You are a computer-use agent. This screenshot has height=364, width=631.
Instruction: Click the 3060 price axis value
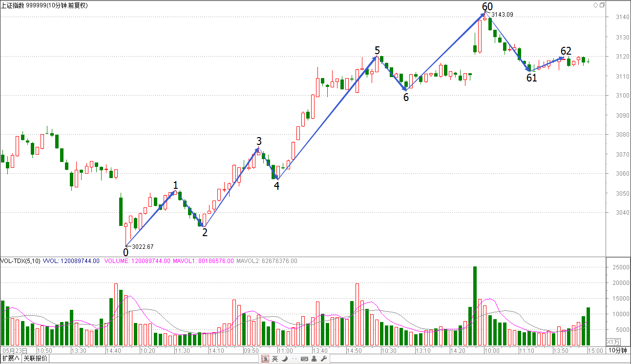(x=623, y=174)
